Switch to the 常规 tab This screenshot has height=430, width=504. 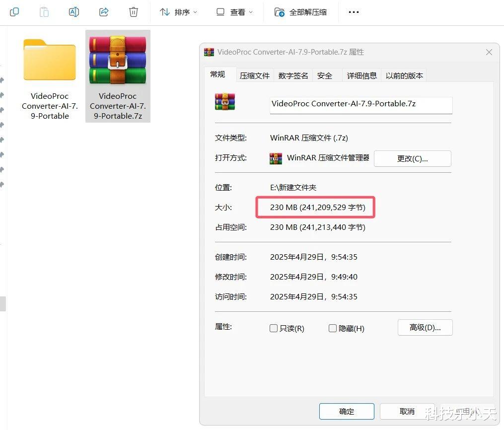pyautogui.click(x=217, y=74)
